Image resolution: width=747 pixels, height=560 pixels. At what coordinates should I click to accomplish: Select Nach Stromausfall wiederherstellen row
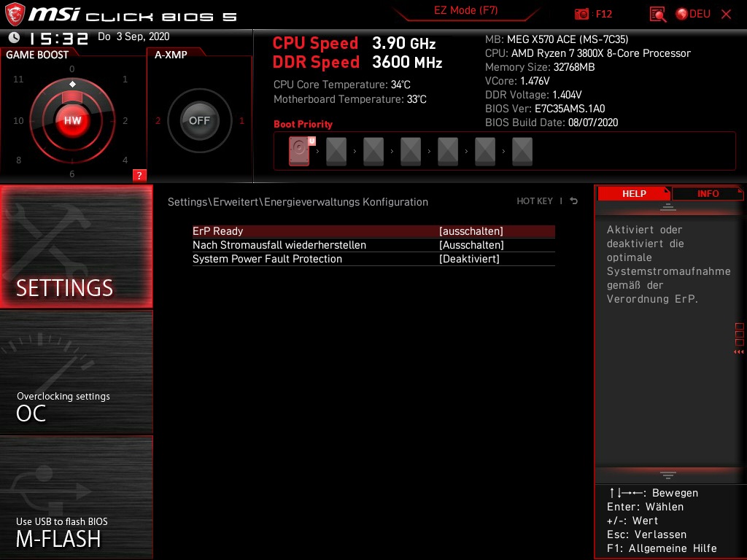pos(373,245)
